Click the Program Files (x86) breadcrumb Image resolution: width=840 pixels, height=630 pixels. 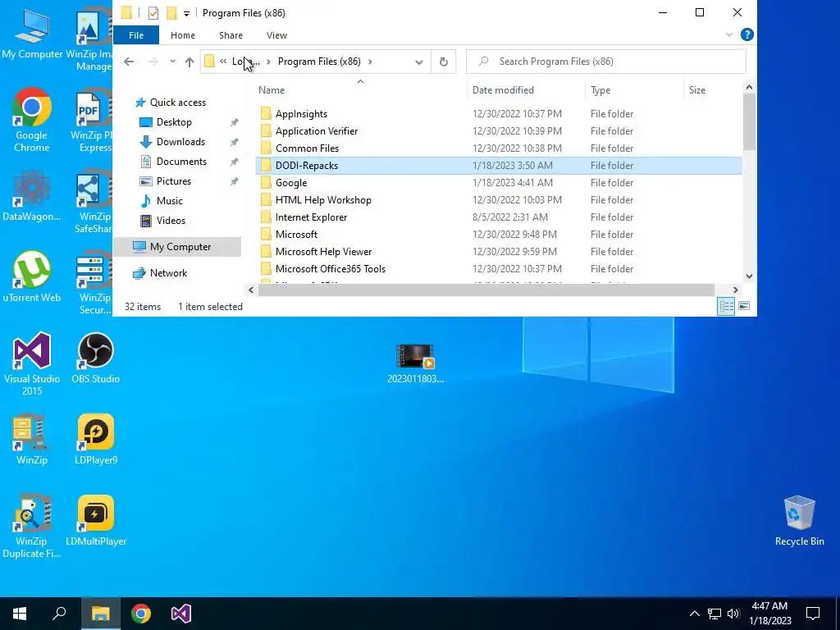point(319,62)
